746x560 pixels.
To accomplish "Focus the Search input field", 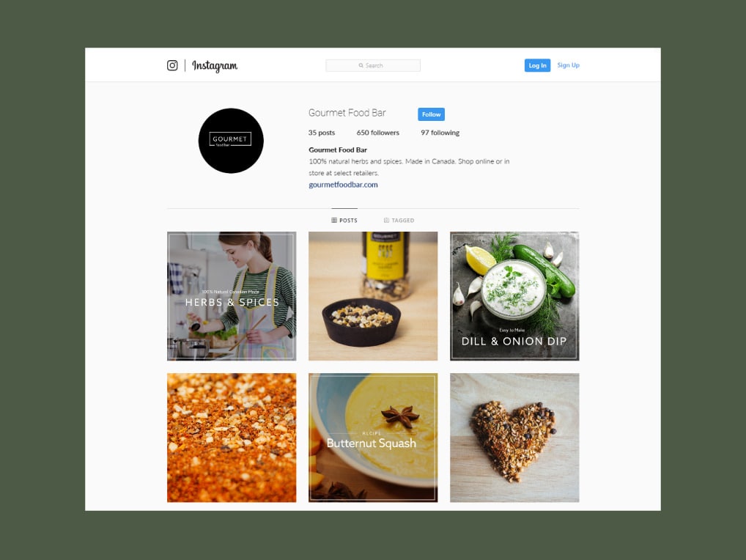I will coord(373,66).
